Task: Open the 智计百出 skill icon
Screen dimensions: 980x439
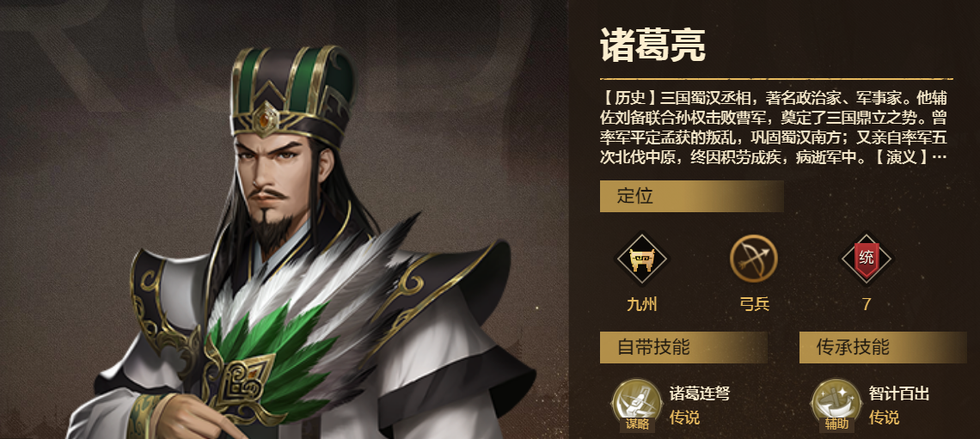Action: [836, 403]
